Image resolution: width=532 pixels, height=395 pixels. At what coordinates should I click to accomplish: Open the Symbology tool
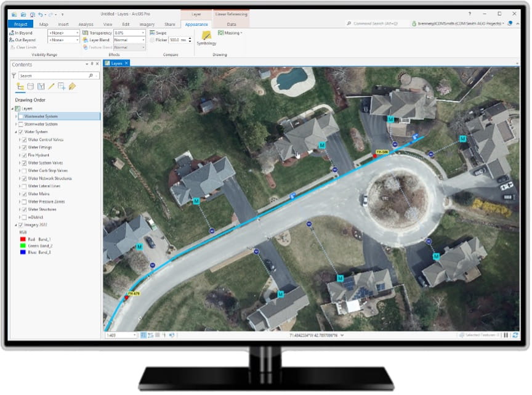[x=206, y=38]
